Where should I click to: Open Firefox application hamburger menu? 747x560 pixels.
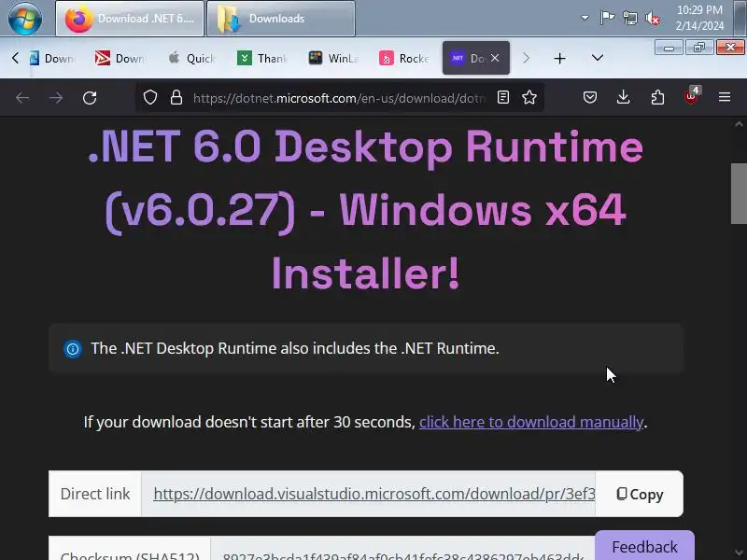coord(725,97)
